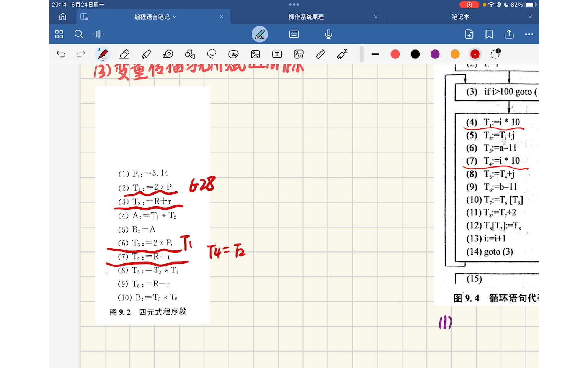Pick the light red color swatch
This screenshot has width=588, height=368.
pyautogui.click(x=395, y=54)
